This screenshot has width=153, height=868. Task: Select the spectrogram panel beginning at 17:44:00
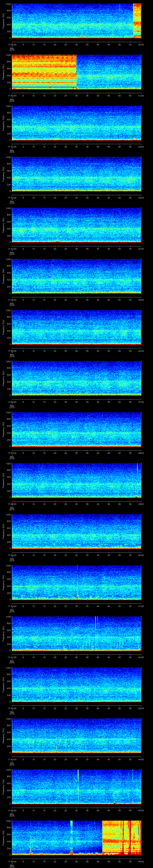[x=76, y=787]
